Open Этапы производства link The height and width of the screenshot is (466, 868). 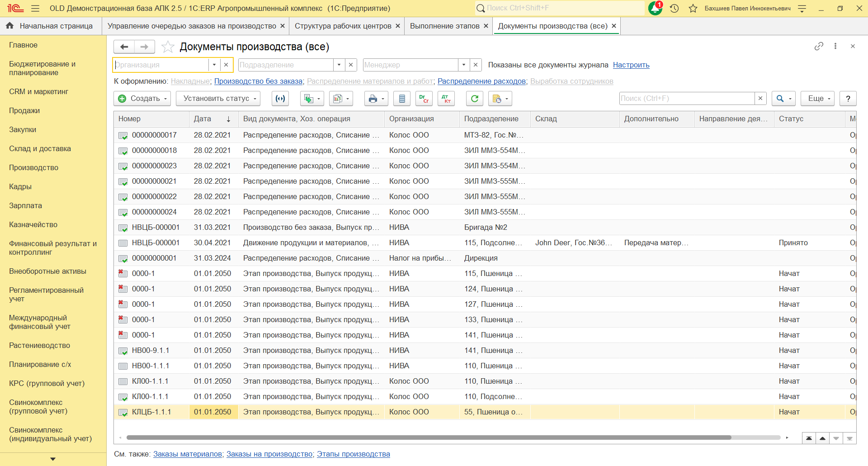click(x=354, y=454)
